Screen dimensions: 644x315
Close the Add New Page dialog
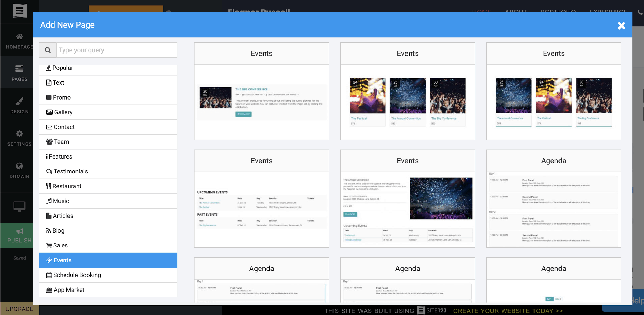pyautogui.click(x=621, y=26)
